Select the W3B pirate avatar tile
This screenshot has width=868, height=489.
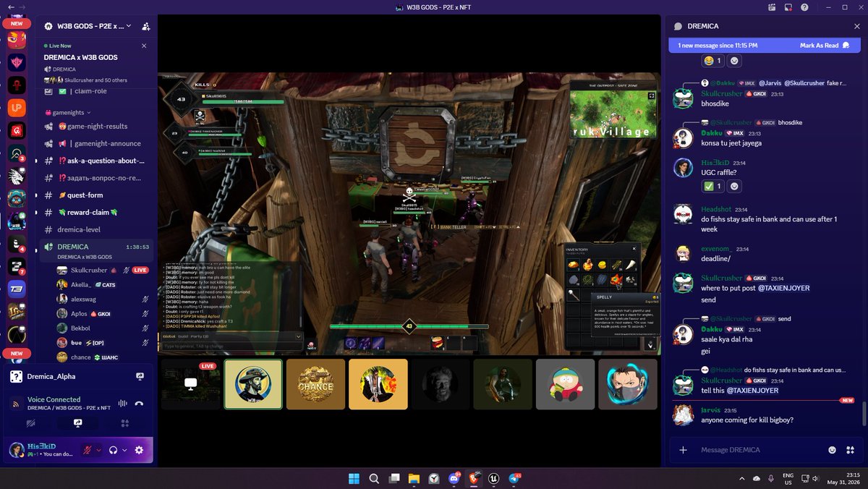[x=253, y=384]
